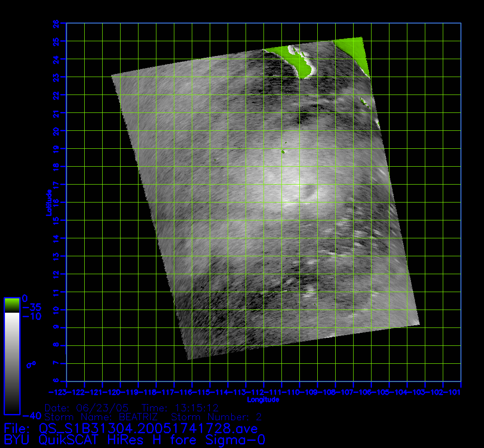Click the small green island near the storm

click(x=283, y=152)
